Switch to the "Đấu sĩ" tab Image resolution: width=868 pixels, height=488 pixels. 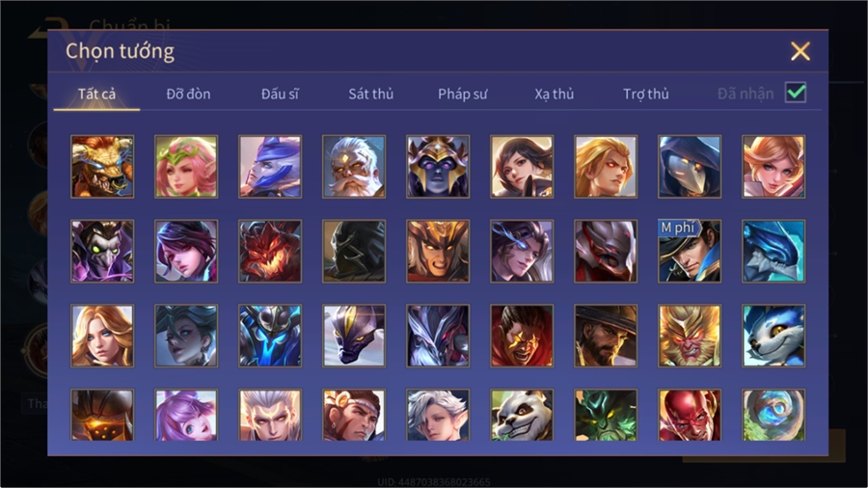click(x=280, y=95)
